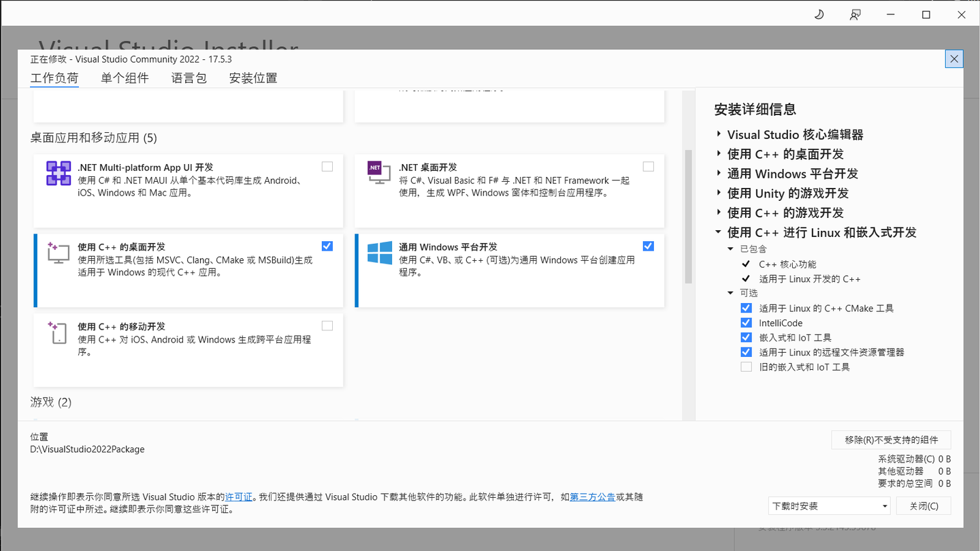Click the feedback icon in the title bar
The width and height of the screenshot is (980, 551).
855,14
